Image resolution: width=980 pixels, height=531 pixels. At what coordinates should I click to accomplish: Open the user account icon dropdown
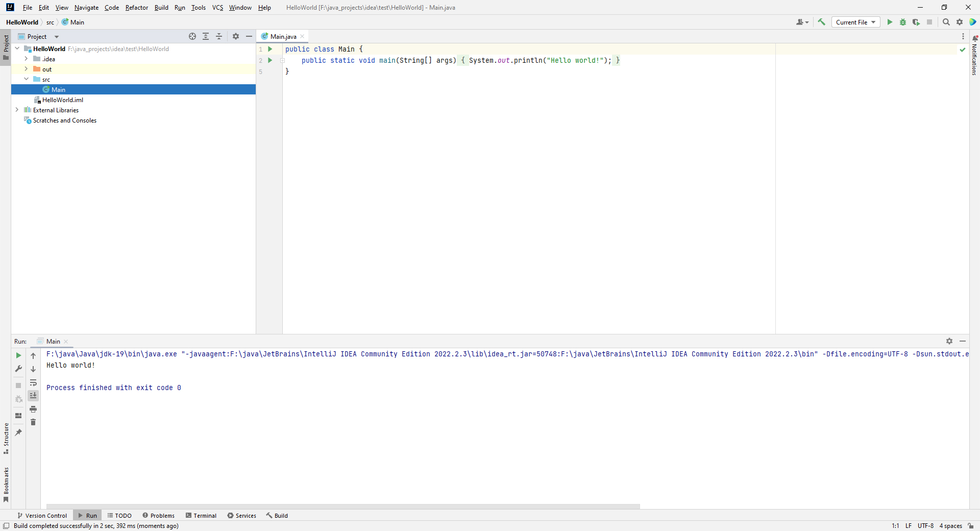click(x=802, y=22)
